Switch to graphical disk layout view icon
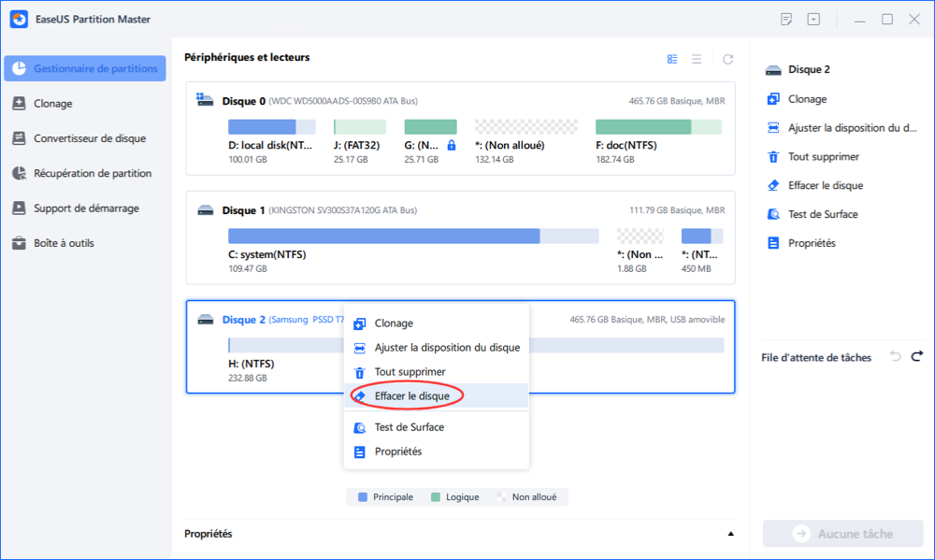935x560 pixels. click(672, 59)
